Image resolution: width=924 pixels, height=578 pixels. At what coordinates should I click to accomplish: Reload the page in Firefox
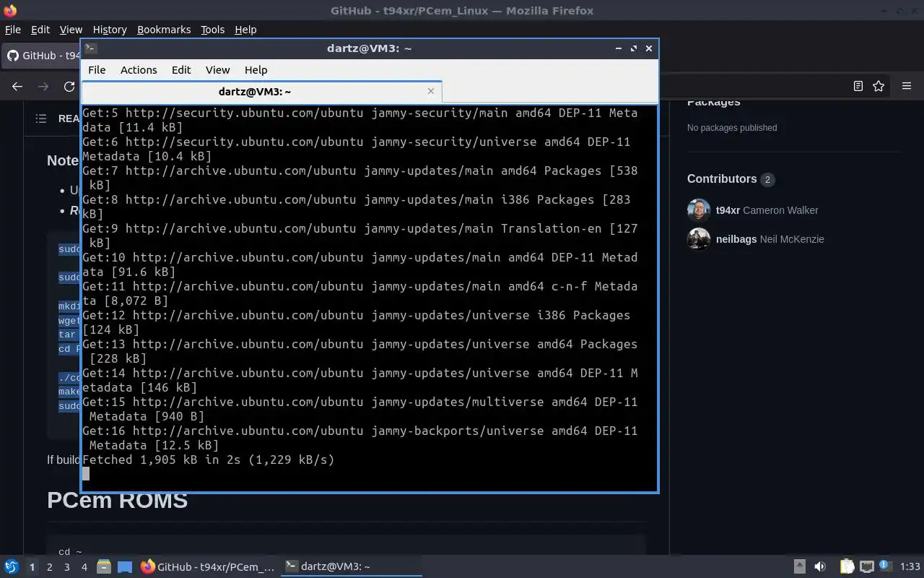[69, 86]
